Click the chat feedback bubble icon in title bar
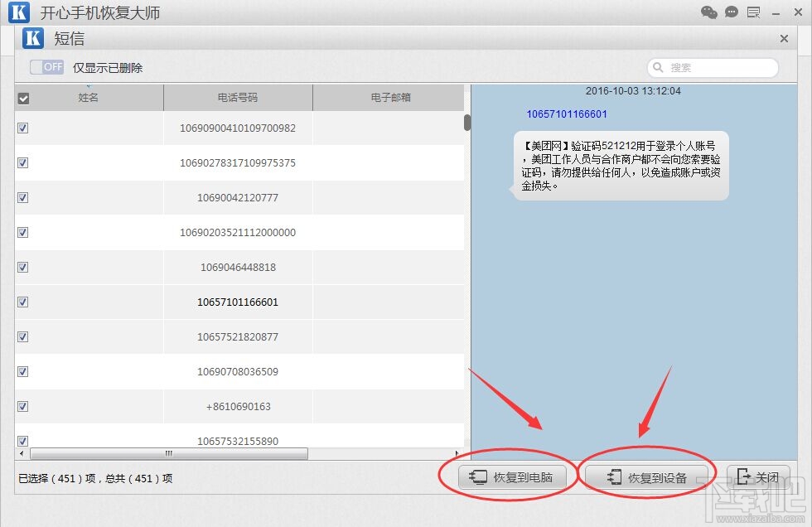Image resolution: width=812 pixels, height=527 pixels. pos(731,12)
